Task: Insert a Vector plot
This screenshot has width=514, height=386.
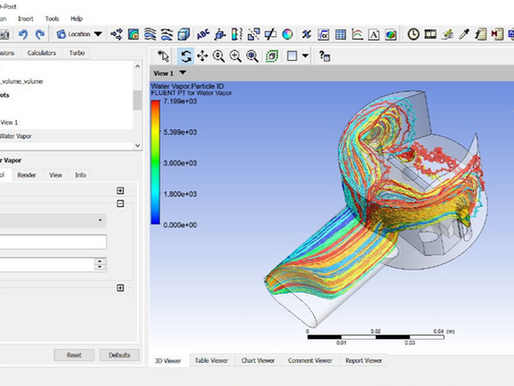Action: coord(116,34)
